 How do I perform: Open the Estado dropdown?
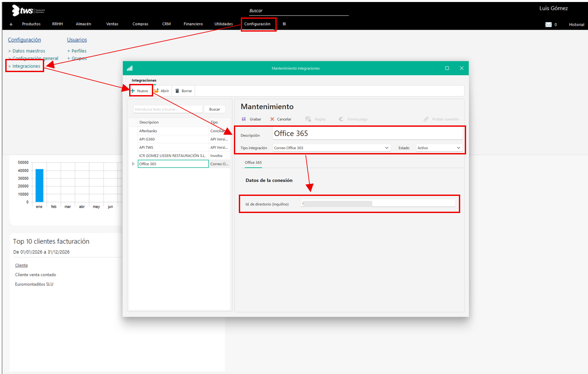click(x=458, y=148)
